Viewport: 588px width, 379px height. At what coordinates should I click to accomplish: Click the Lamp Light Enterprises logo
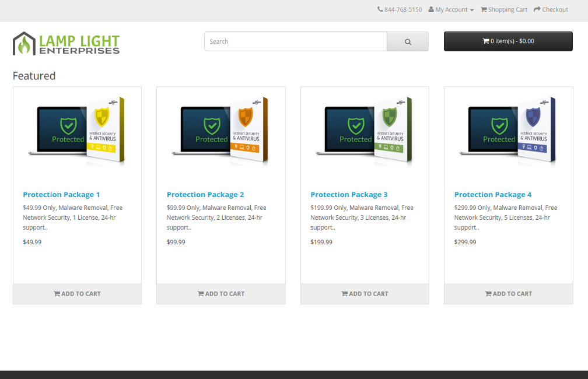point(66,44)
